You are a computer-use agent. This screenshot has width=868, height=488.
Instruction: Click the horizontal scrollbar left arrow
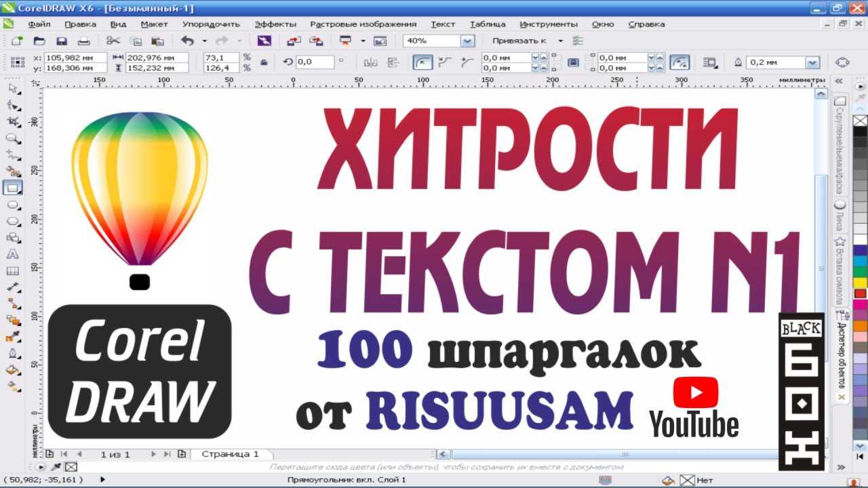point(443,454)
